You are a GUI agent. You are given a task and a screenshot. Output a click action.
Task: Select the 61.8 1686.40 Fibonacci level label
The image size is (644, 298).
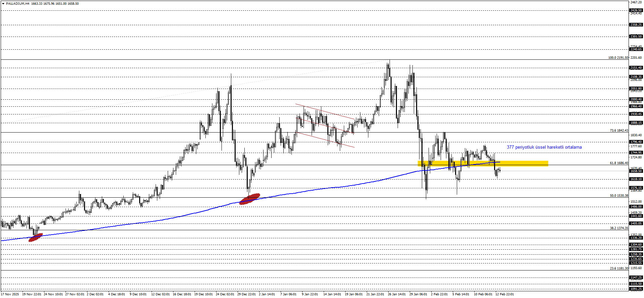[x=619, y=163]
